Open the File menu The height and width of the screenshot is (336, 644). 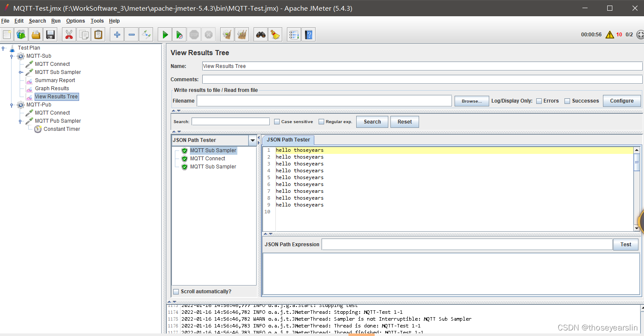tap(5, 21)
